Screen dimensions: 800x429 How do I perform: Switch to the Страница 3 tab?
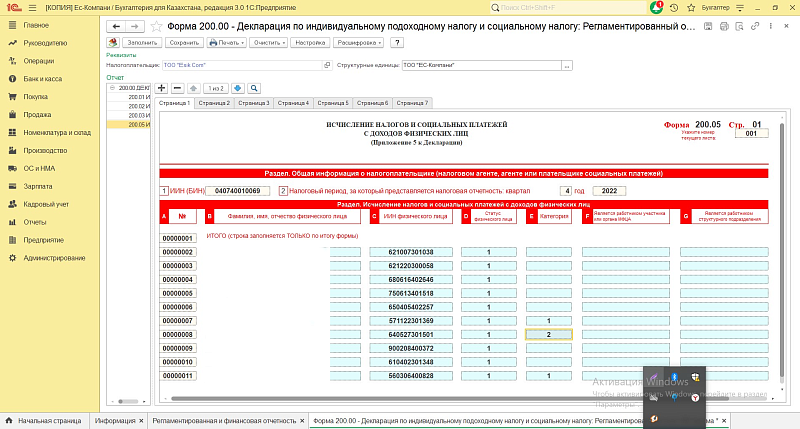coord(253,103)
